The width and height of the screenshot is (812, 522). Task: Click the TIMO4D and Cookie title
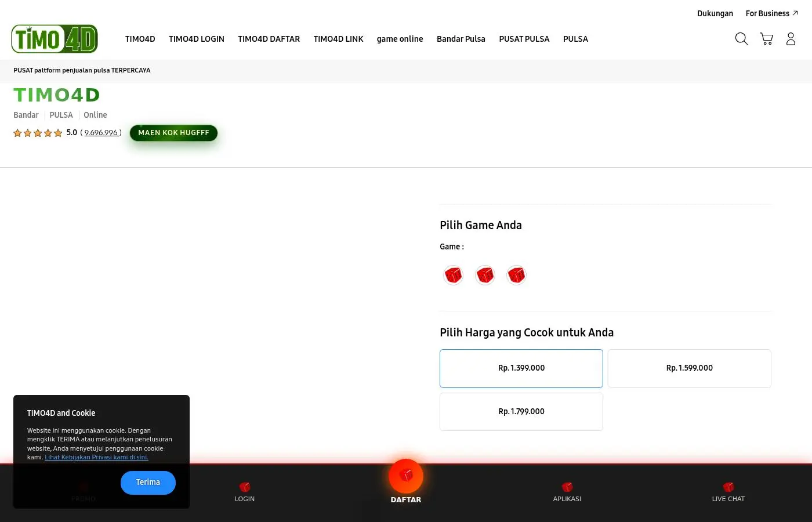[x=61, y=413]
